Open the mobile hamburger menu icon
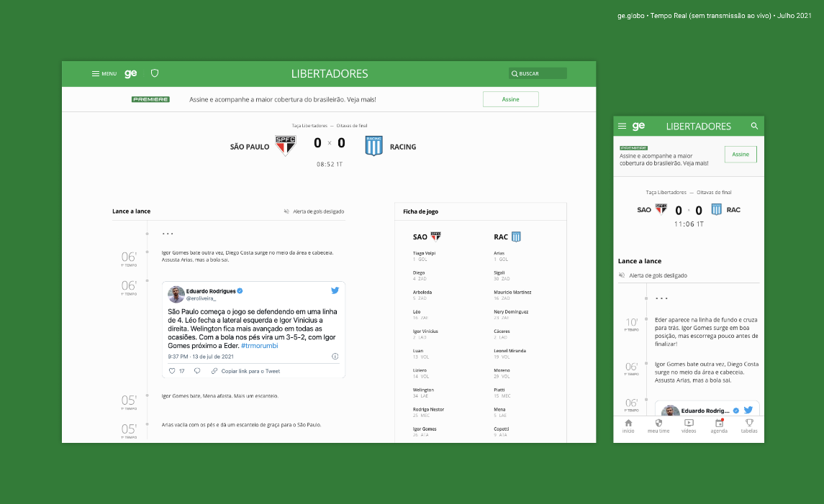 (x=622, y=126)
